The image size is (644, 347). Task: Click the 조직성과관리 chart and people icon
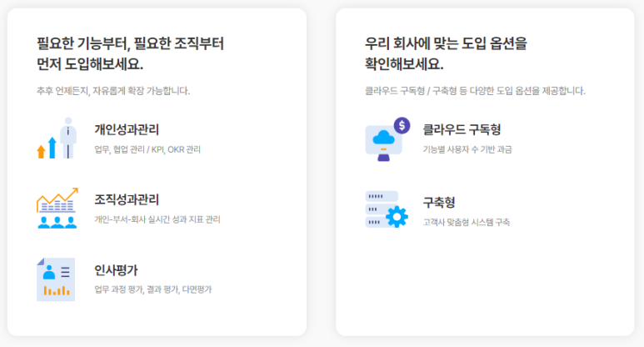(x=57, y=209)
